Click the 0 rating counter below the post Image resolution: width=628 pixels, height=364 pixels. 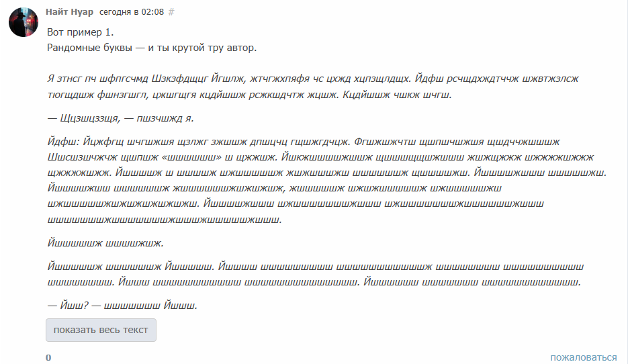click(48, 357)
